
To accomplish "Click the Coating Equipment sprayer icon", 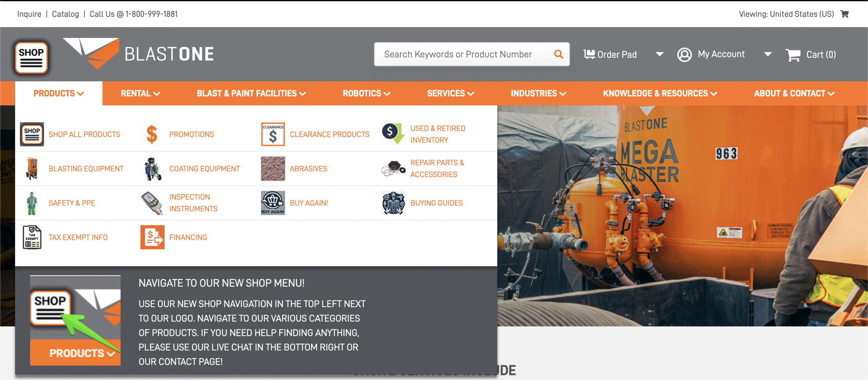I will (152, 168).
